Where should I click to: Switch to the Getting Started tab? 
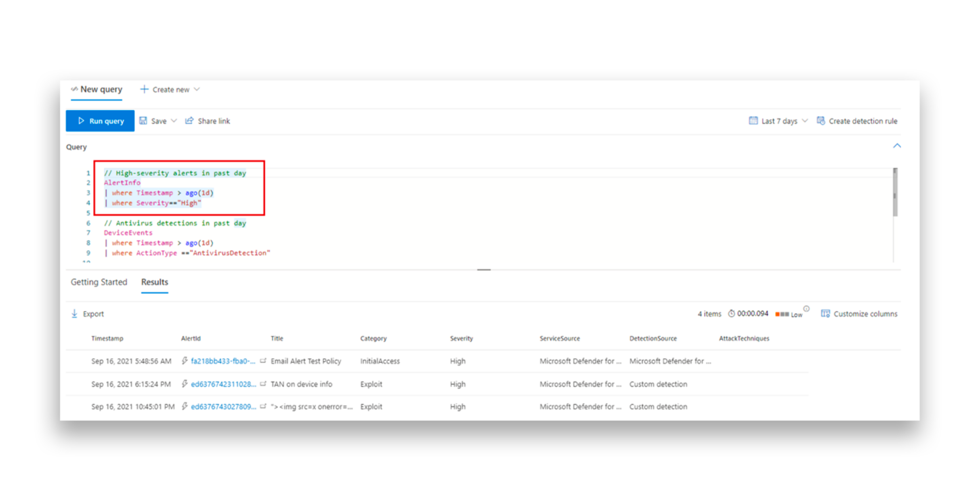click(x=99, y=282)
